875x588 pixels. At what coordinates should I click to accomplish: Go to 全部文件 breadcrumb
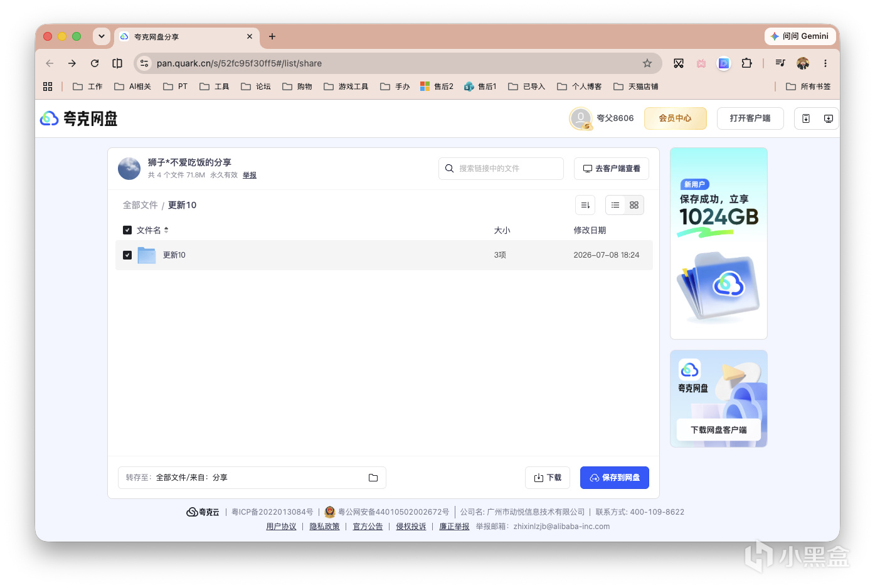[x=140, y=205]
